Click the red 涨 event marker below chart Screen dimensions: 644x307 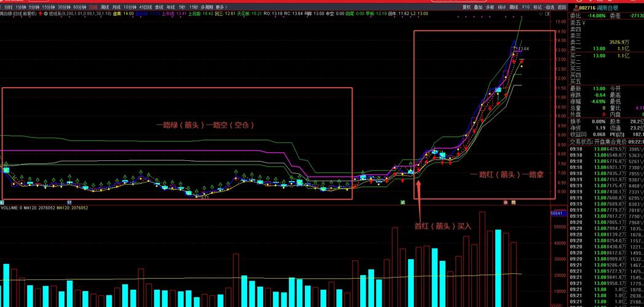click(x=506, y=202)
